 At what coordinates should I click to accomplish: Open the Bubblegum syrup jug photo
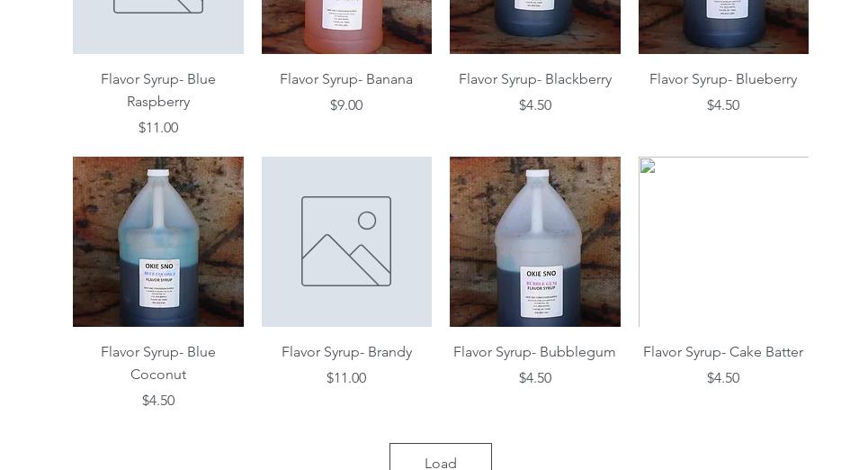[535, 241]
